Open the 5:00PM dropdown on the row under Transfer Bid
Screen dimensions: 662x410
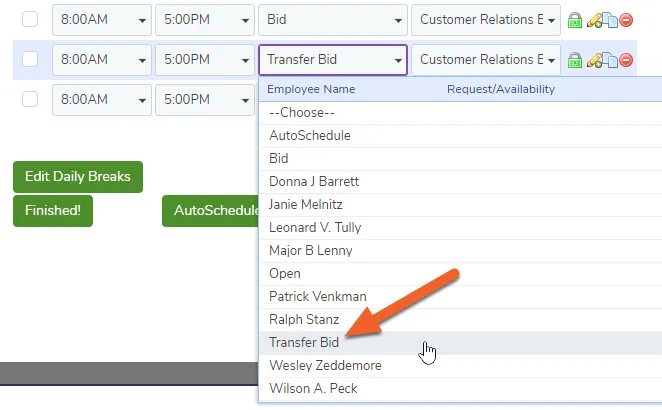tap(205, 100)
